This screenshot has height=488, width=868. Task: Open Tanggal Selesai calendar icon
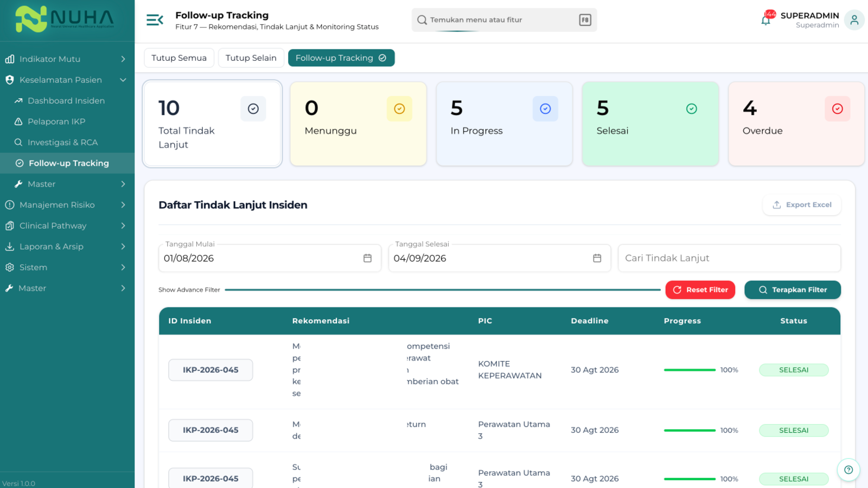pyautogui.click(x=597, y=258)
